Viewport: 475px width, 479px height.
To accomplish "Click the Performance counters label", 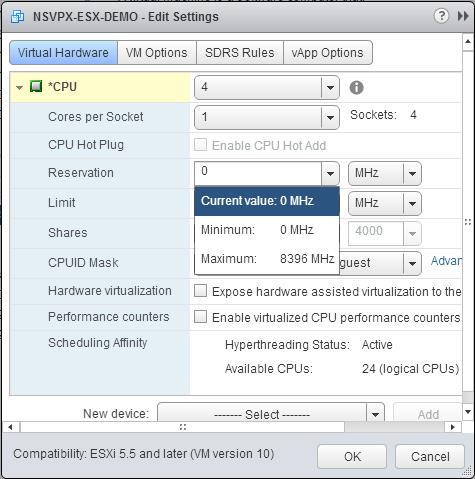I will tap(109, 317).
